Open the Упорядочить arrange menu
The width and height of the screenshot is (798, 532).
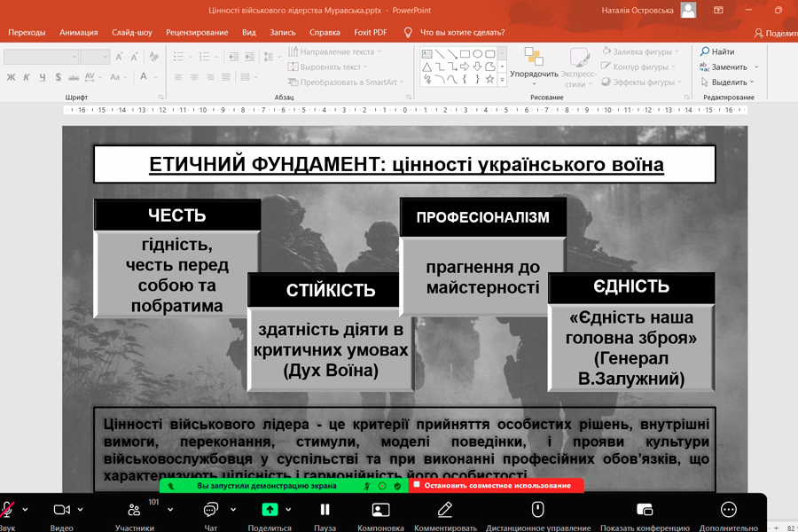tap(534, 66)
